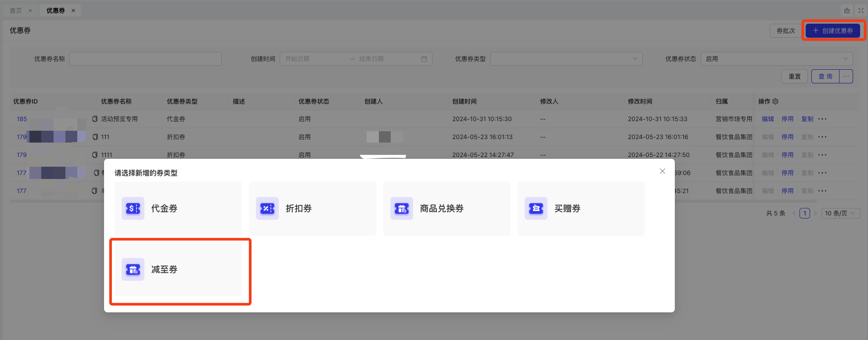Expand the 10 条/页 page size dropdown

click(841, 213)
